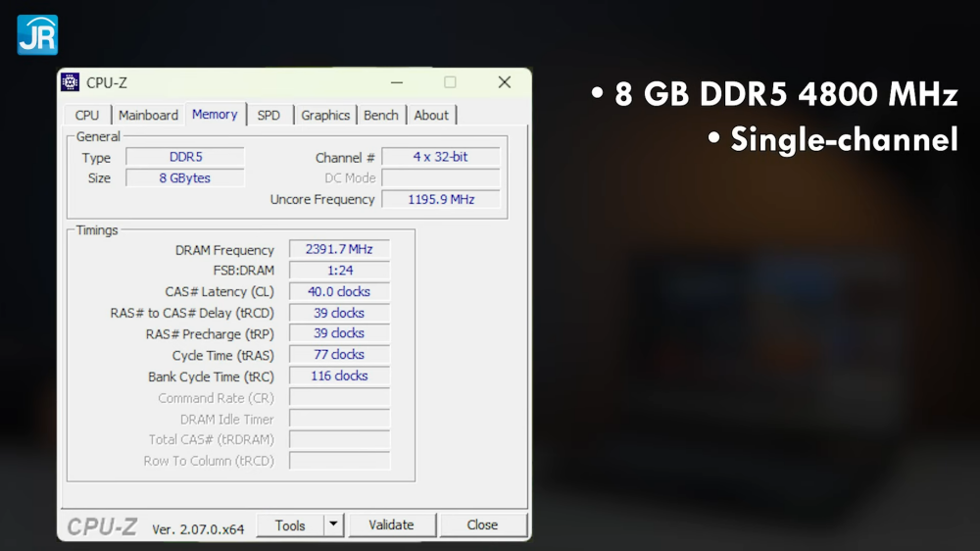This screenshot has width=980, height=551.
Task: Click the "8 GB DDR5 4800 MHz" caption
Action: (786, 94)
